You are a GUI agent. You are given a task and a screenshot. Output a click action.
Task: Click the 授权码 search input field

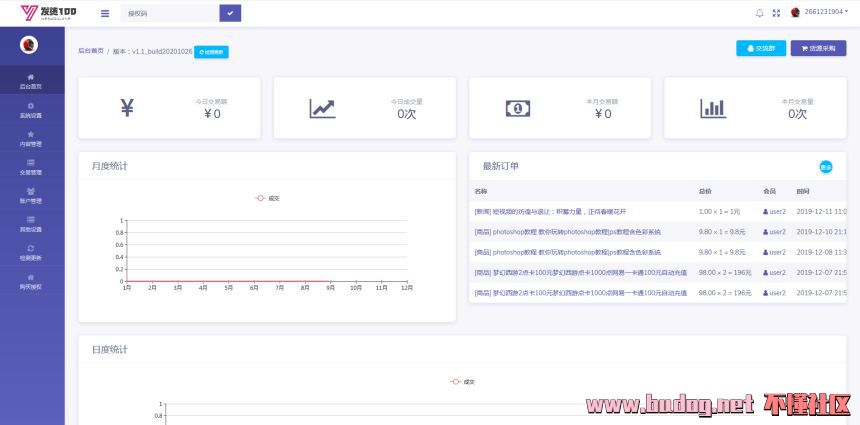(168, 13)
